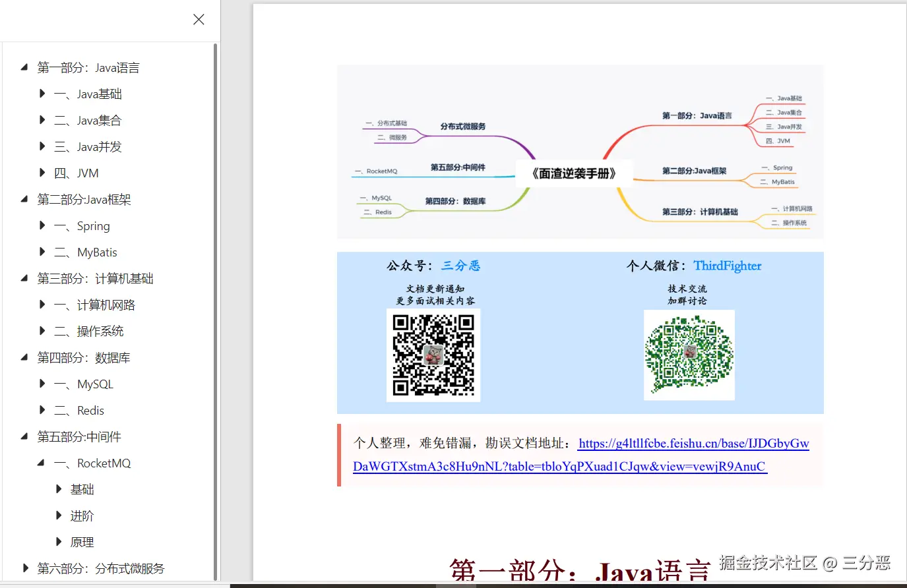Screen dimensions: 907x588
Task: Go to 基础 entry under RocketMQ
Action: pyautogui.click(x=82, y=490)
